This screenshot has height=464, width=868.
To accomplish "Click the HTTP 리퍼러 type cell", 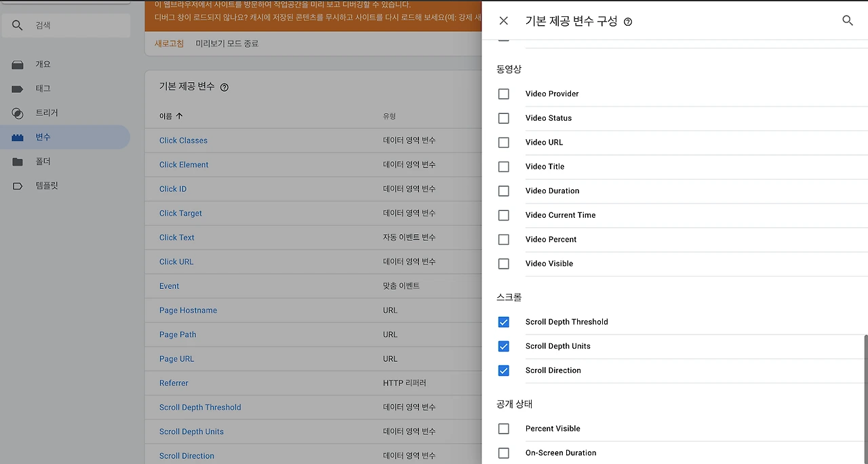I will 405,383.
